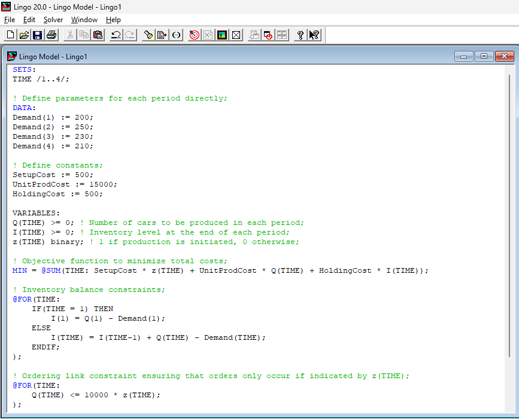Open the Help Topics question mark icon
Image resolution: width=519 pixels, height=420 pixels.
[299, 35]
